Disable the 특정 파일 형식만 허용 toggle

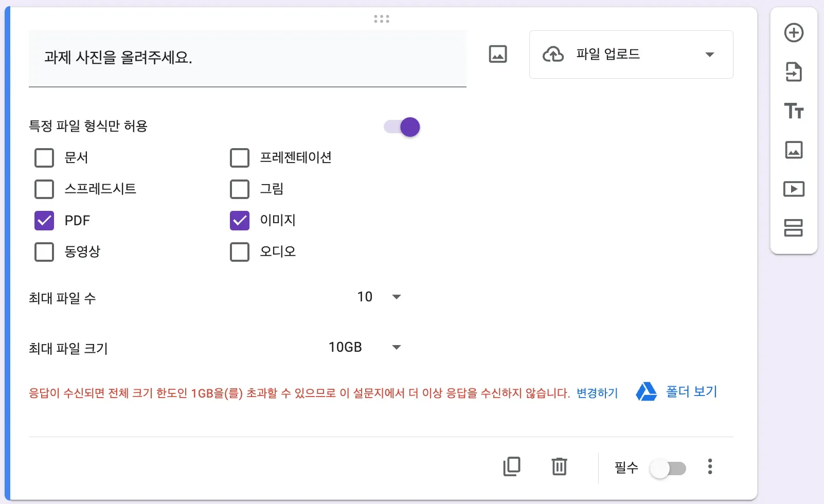[x=402, y=127]
